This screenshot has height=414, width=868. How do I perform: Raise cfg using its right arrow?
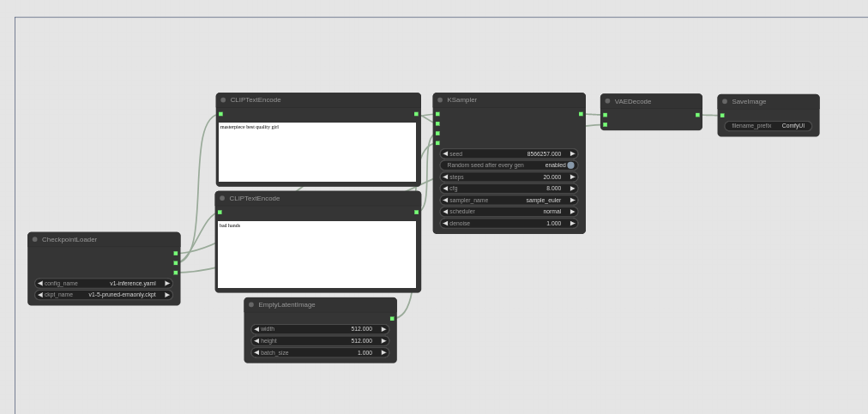click(x=572, y=189)
